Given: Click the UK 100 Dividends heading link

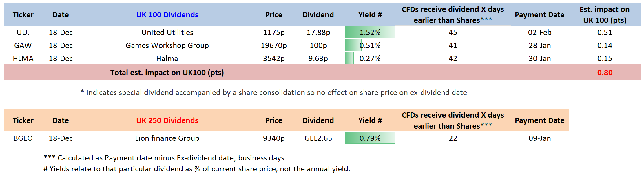Looking at the screenshot, I should coord(167,15).
